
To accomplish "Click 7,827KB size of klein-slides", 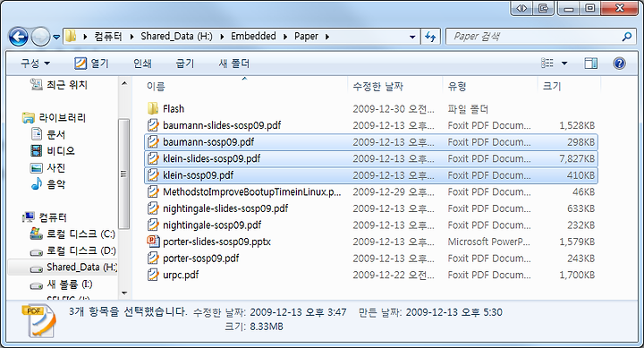I will 577,158.
